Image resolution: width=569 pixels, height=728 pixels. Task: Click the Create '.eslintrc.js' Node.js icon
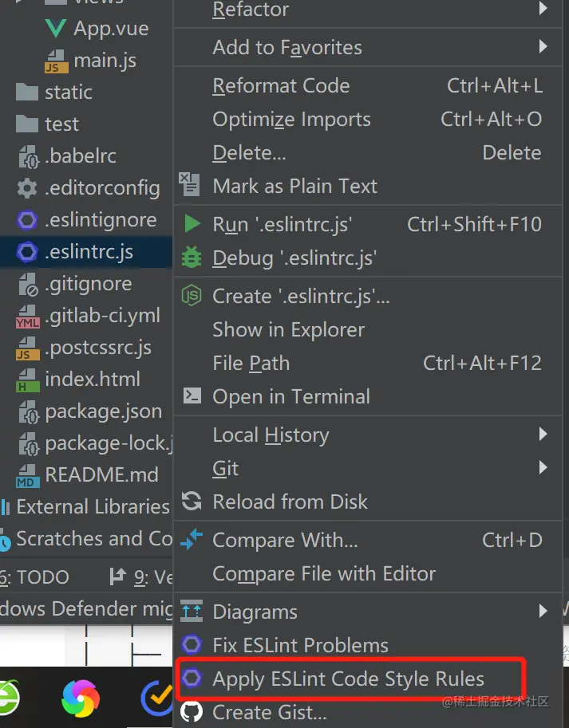point(192,296)
